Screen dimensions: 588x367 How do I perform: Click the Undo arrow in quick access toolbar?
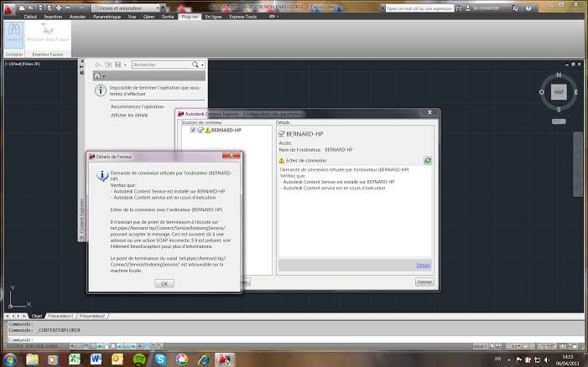click(x=68, y=8)
